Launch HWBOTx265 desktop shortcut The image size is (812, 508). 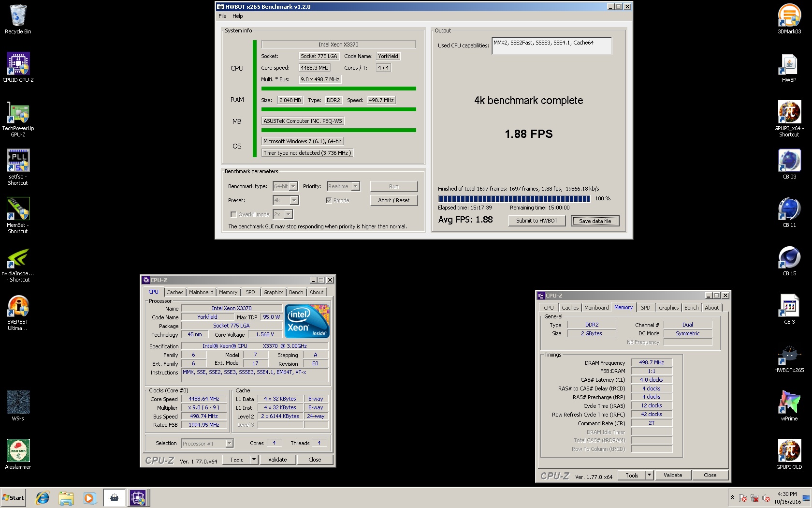789,358
